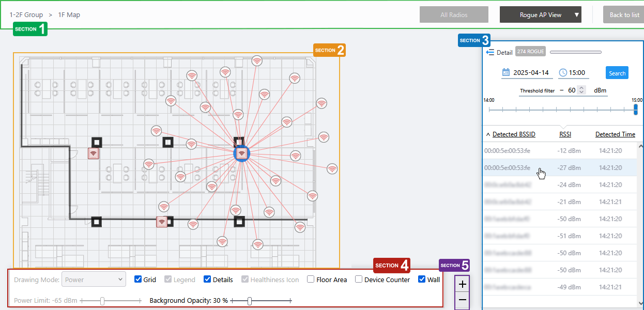Enable the Device Counter checkbox
Image resolution: width=644 pixels, height=310 pixels.
359,280
